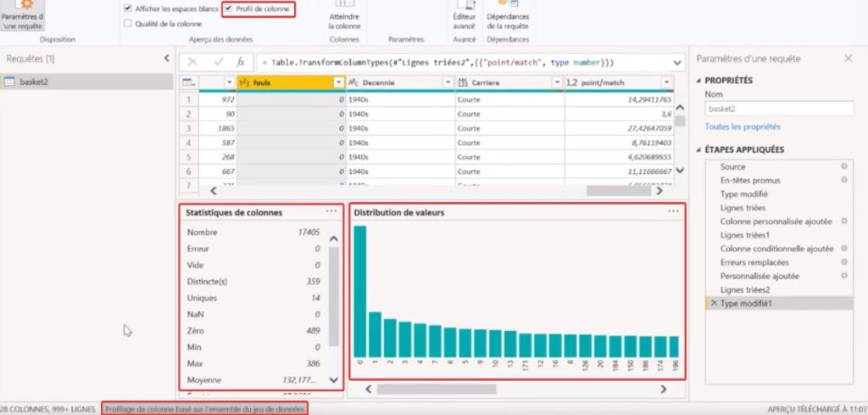Open the Carriere column filter dropdown

[x=557, y=82]
